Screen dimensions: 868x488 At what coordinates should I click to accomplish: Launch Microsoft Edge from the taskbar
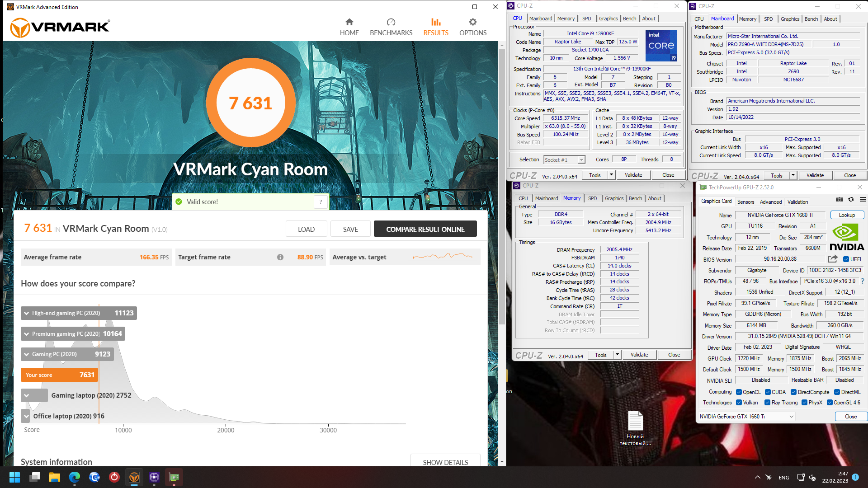75,477
